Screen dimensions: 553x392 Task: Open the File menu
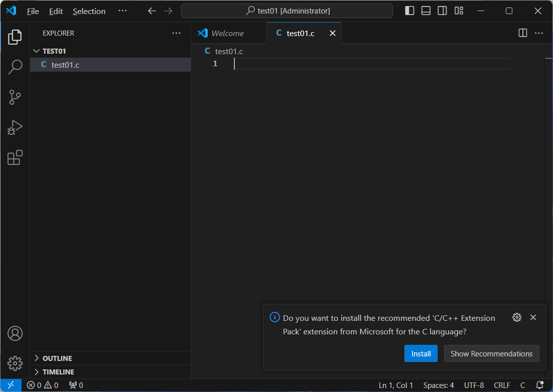(x=33, y=11)
